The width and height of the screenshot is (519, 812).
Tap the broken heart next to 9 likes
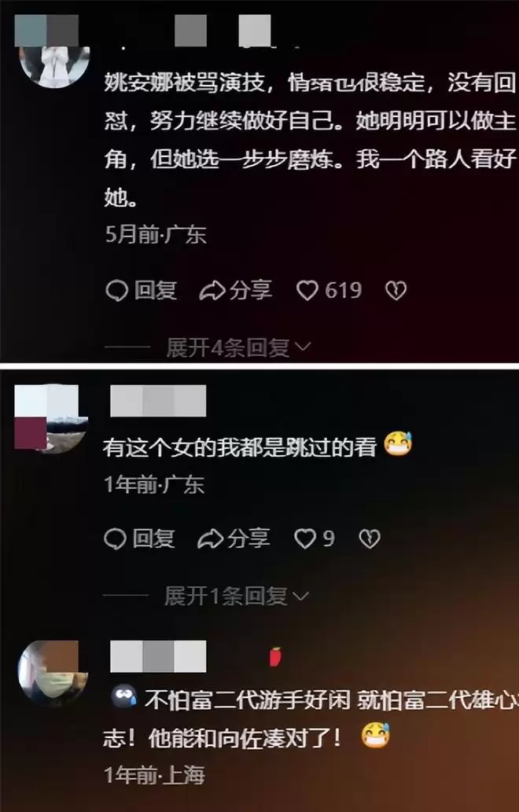tap(370, 539)
